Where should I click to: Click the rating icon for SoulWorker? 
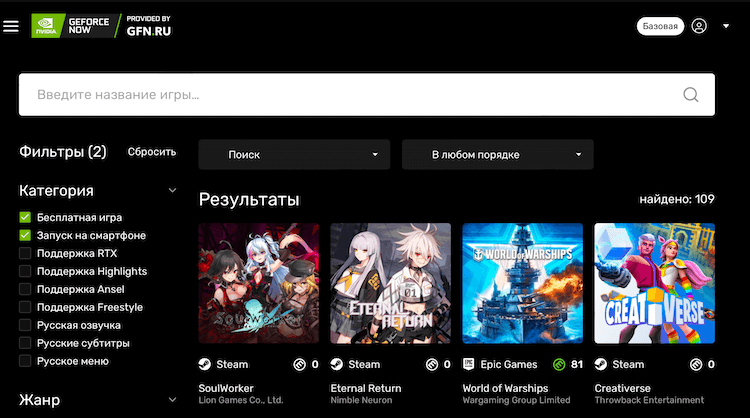click(299, 365)
